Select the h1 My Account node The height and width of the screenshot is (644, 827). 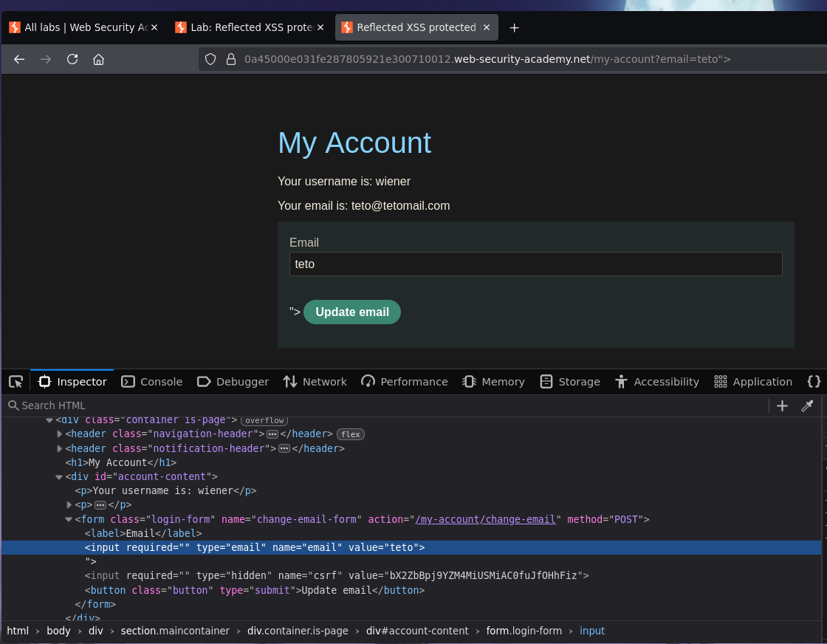point(121,462)
